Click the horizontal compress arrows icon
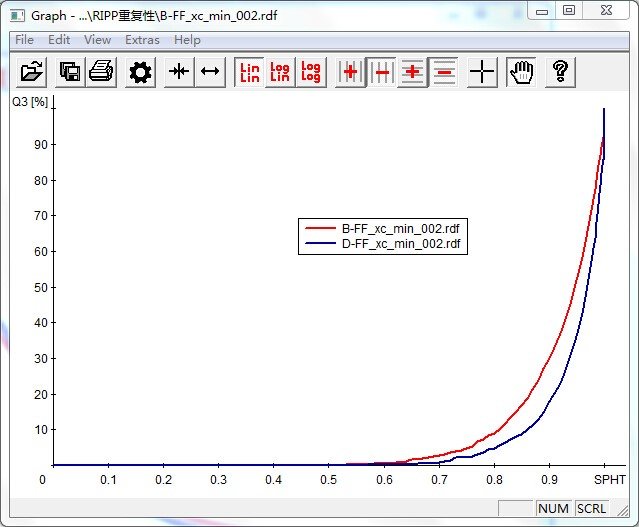Viewport: 639px width, 527px height. click(x=179, y=72)
